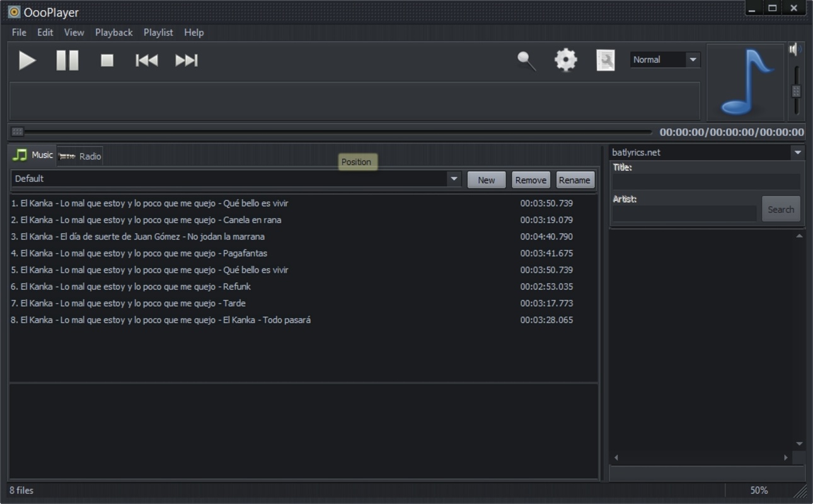
Task: Switch to the Radio tab
Action: tap(81, 156)
